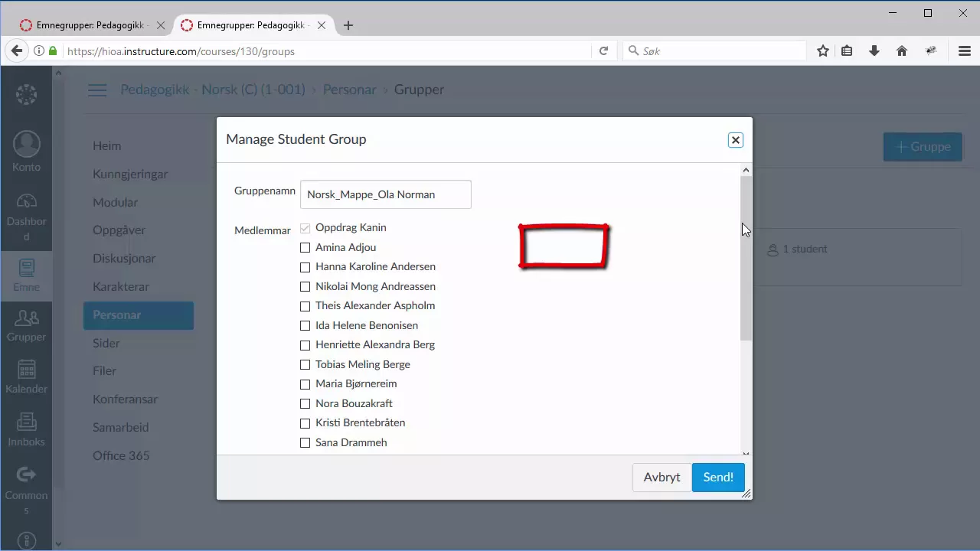
Task: Check Henriette Alexandra Berg checkbox
Action: point(305,345)
